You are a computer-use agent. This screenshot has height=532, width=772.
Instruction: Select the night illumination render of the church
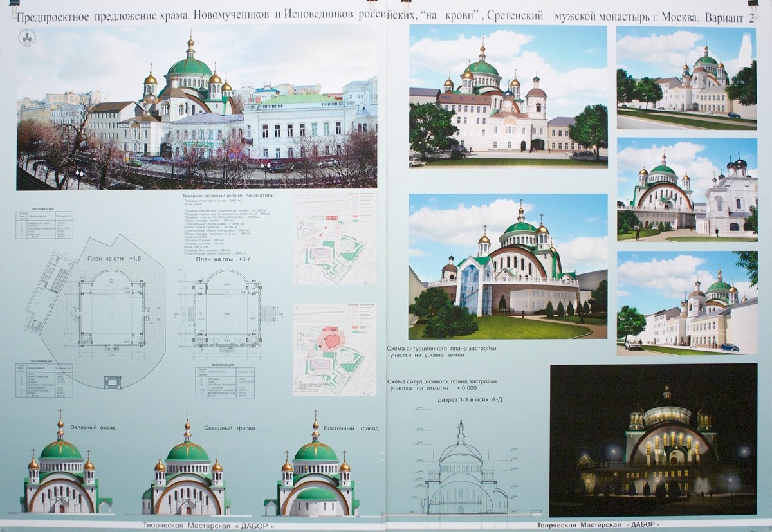[653, 441]
